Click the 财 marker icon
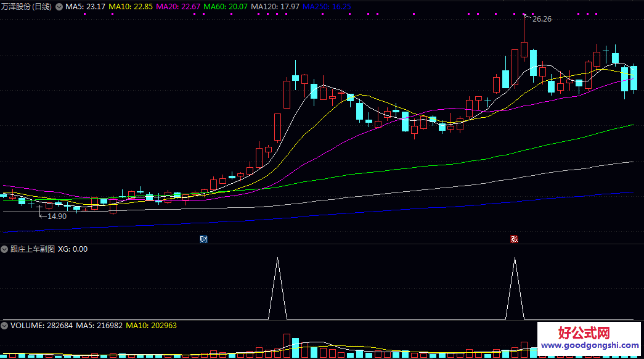Image resolution: width=644 pixels, height=359 pixels. point(203,239)
